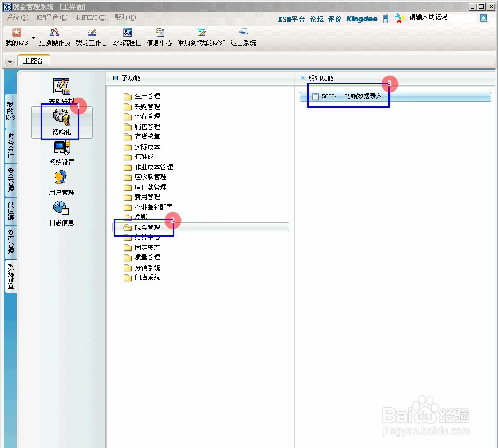This screenshot has height=448, width=498.
Task: Select the 应收款管理 folder
Action: (x=145, y=177)
